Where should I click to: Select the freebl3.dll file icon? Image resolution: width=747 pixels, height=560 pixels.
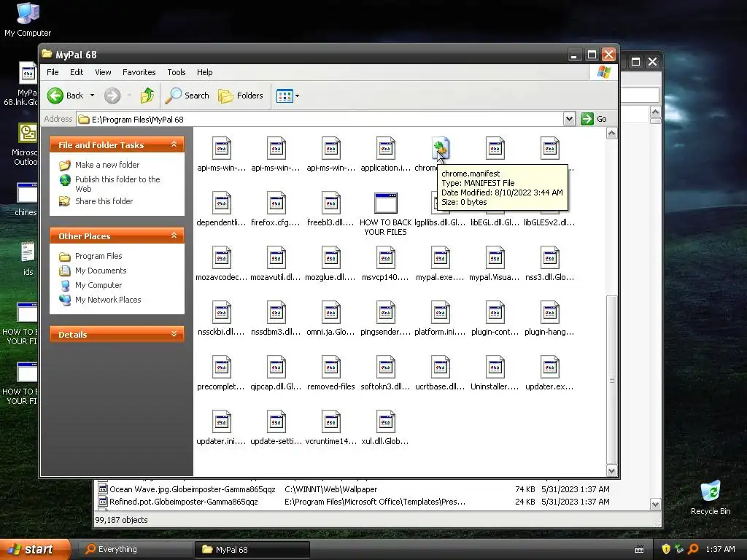tap(331, 203)
